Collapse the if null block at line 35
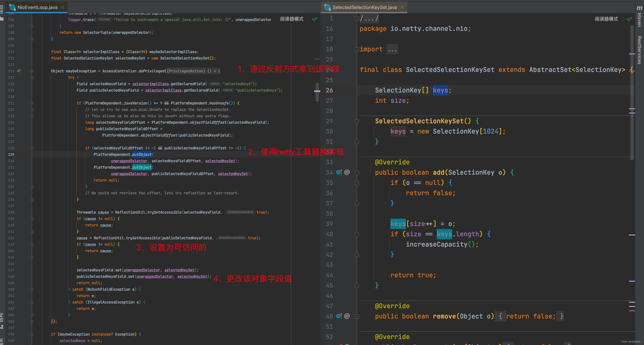Screen dimensions: 644x345 (x=357, y=183)
